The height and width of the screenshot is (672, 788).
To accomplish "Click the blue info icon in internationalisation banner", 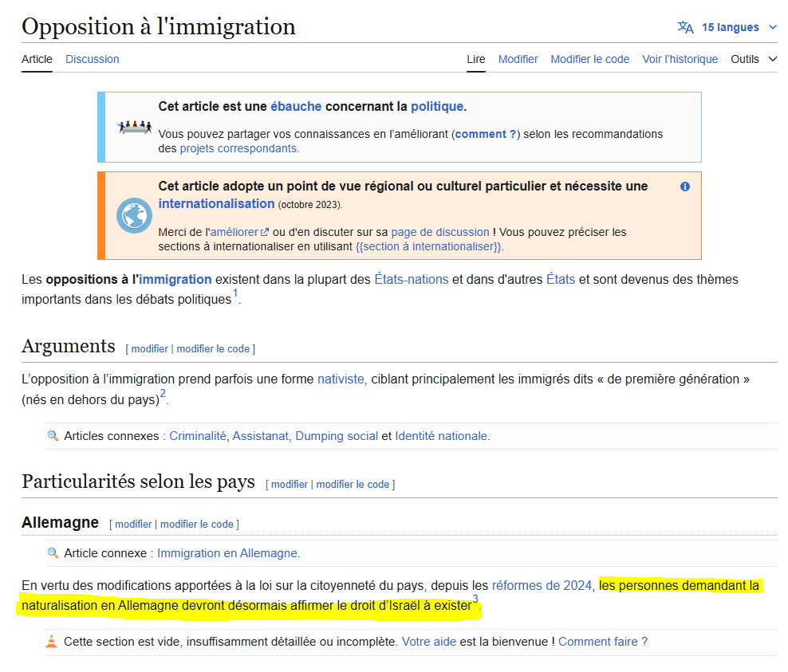I will [x=685, y=187].
